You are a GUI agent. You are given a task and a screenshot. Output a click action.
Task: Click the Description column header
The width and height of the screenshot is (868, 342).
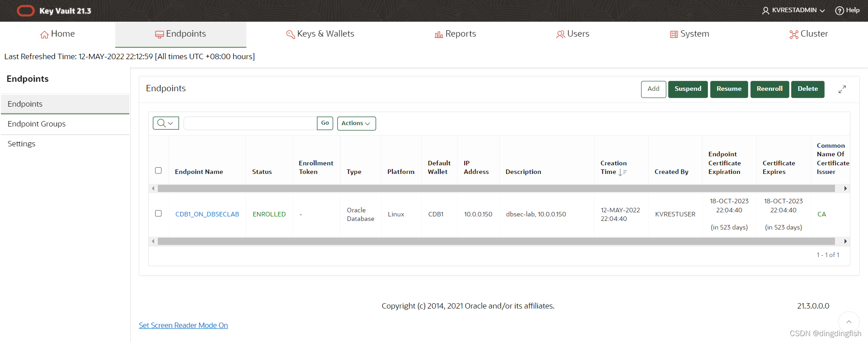point(523,172)
